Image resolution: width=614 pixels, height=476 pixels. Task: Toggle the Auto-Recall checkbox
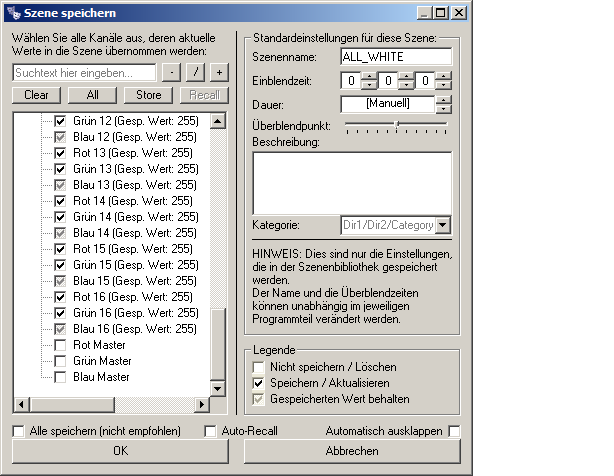(x=210, y=431)
